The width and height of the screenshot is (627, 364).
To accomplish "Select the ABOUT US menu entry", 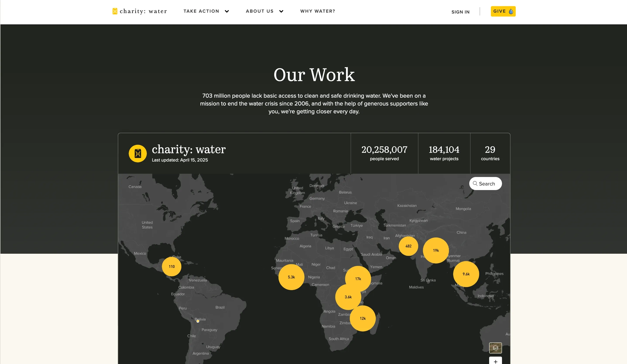I will pyautogui.click(x=260, y=11).
